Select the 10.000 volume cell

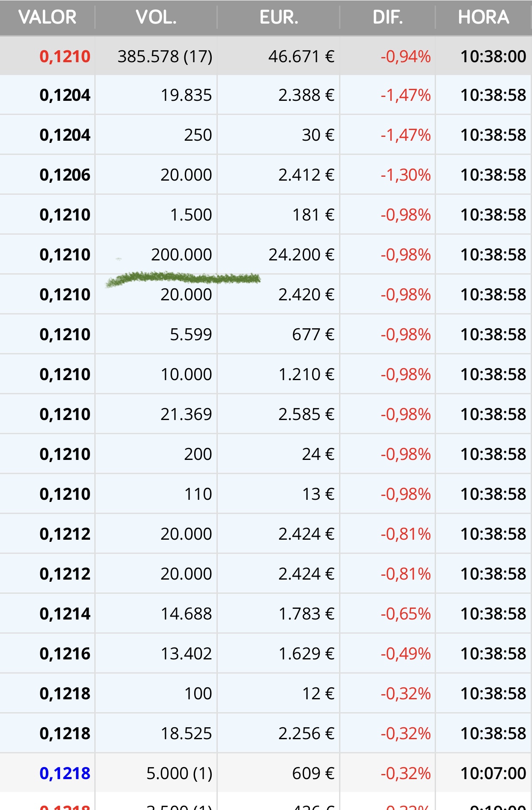186,374
